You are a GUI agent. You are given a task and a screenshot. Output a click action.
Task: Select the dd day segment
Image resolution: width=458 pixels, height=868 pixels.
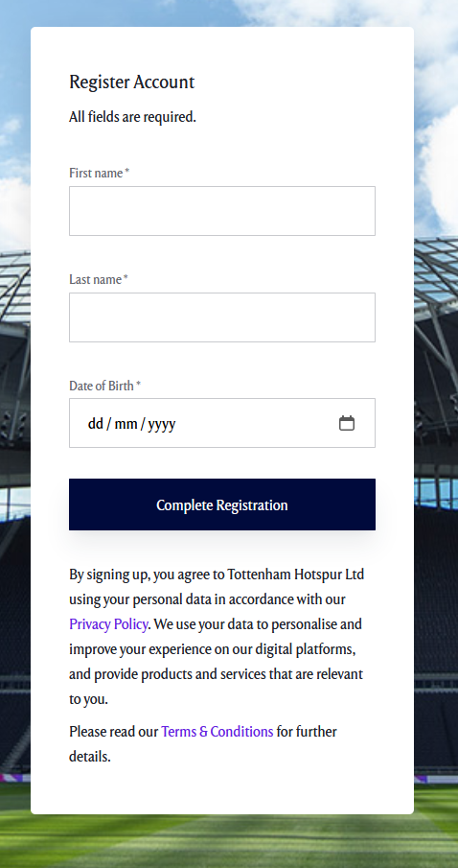(96, 424)
